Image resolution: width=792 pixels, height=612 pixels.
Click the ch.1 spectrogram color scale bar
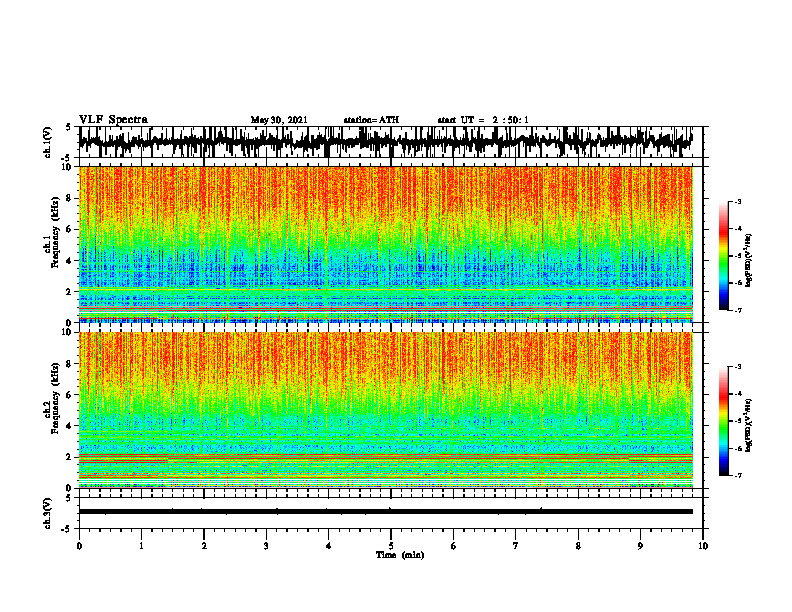[724, 256]
